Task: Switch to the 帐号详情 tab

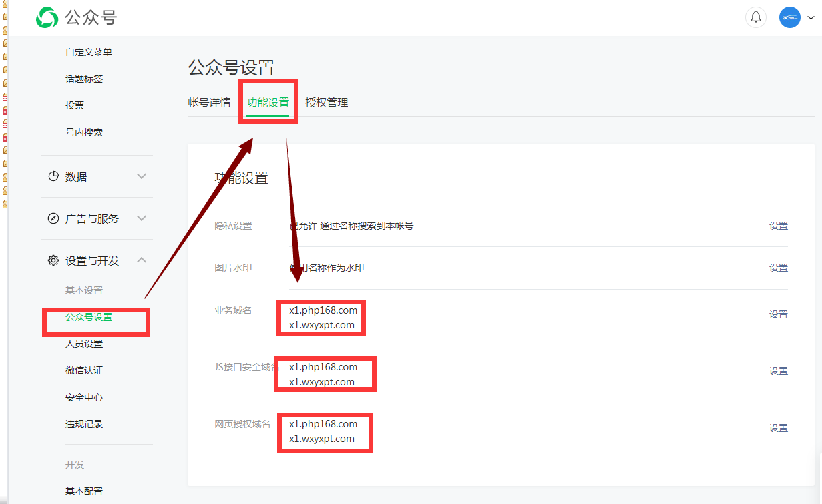Action: coord(209,102)
